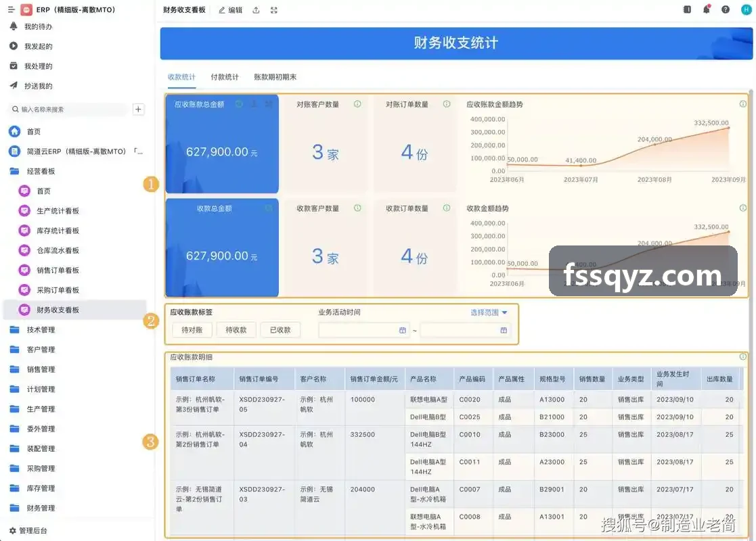This screenshot has height=541, width=756.
Task: Switch to 账款期初期末 tab
Action: (x=275, y=77)
